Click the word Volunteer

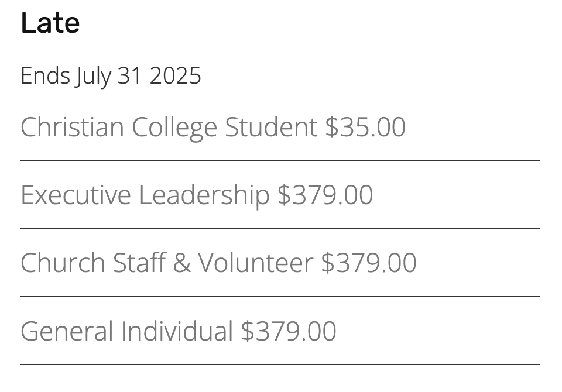[x=256, y=263]
